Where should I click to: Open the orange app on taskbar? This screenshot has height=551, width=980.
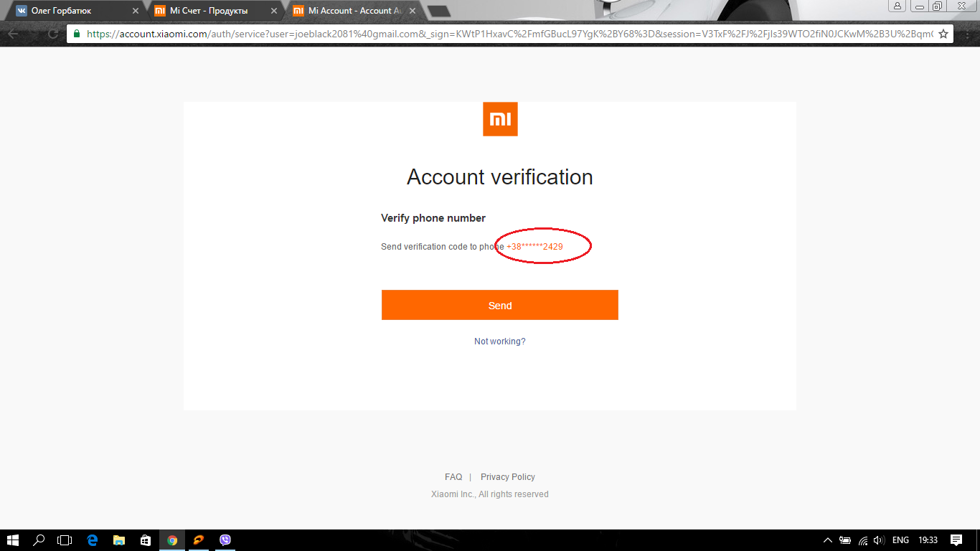199,540
